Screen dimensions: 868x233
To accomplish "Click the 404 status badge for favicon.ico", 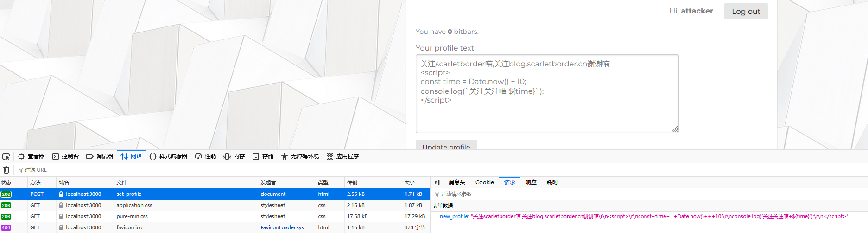I will point(6,227).
